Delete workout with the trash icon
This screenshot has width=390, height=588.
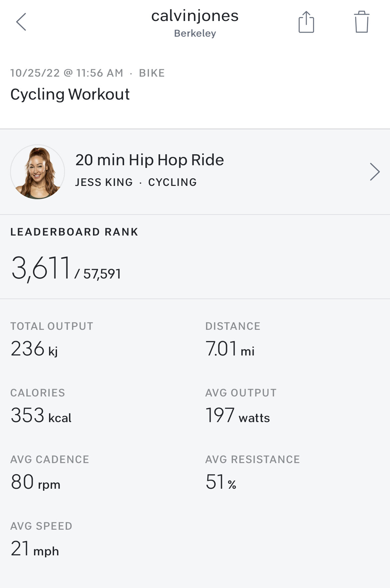(x=362, y=22)
